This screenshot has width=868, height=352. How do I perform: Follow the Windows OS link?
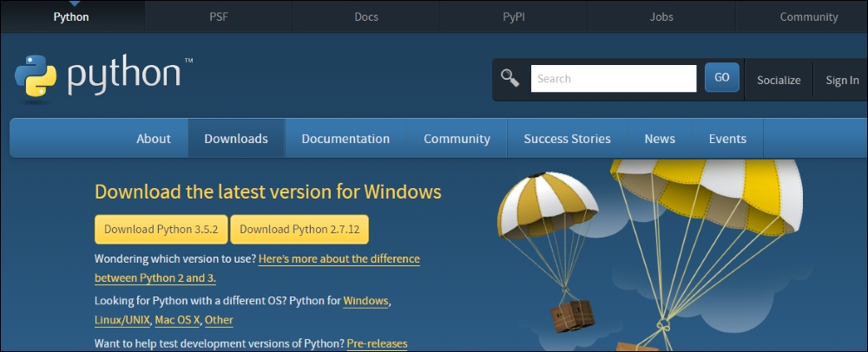366,301
